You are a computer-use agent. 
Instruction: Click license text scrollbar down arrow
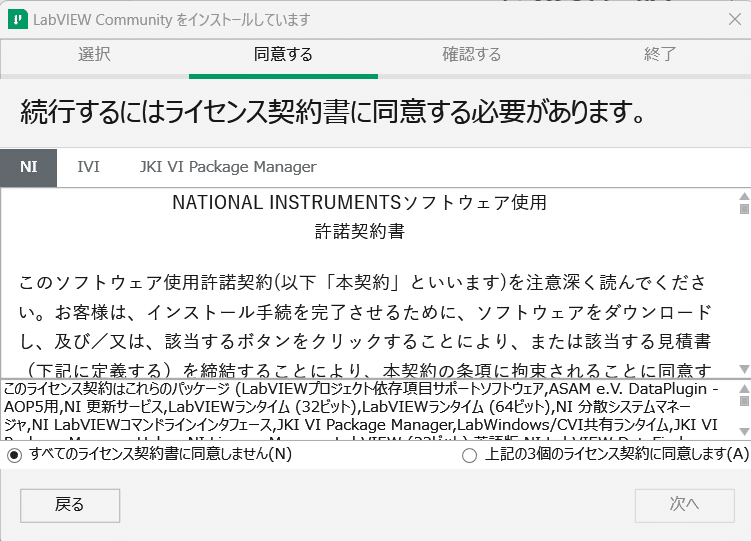[x=744, y=369]
